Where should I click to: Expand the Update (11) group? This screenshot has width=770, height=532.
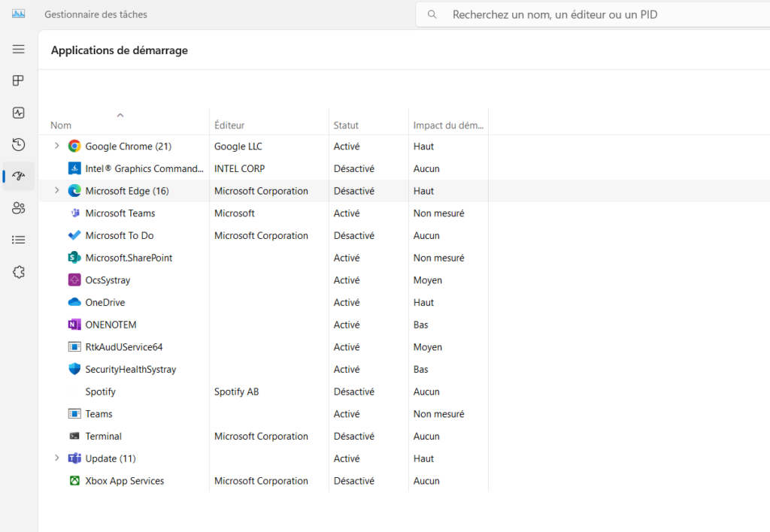pos(56,458)
